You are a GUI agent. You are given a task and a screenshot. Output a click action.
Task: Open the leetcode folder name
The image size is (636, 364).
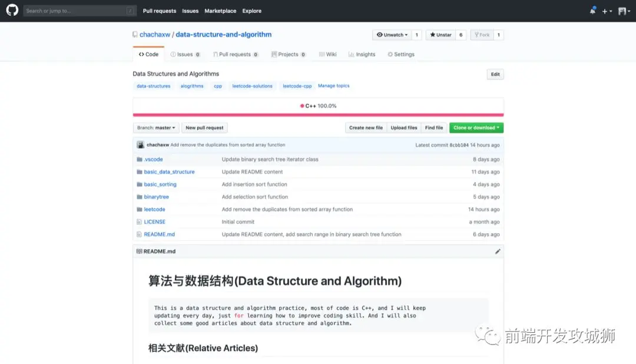pyautogui.click(x=154, y=210)
